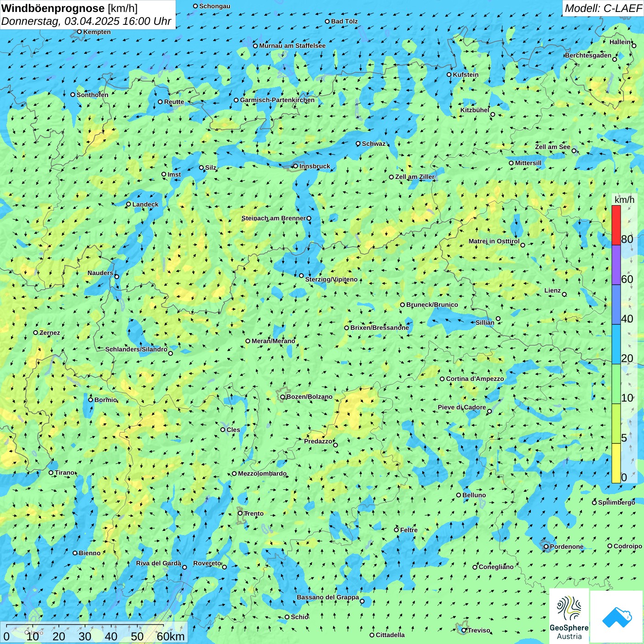This screenshot has width=644, height=644.
Task: Click the 'Predazzo' label
Action: [x=318, y=441]
